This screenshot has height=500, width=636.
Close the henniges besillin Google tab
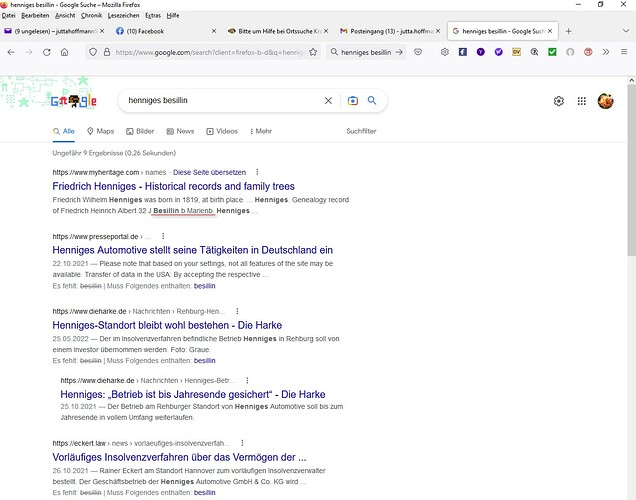[550, 31]
